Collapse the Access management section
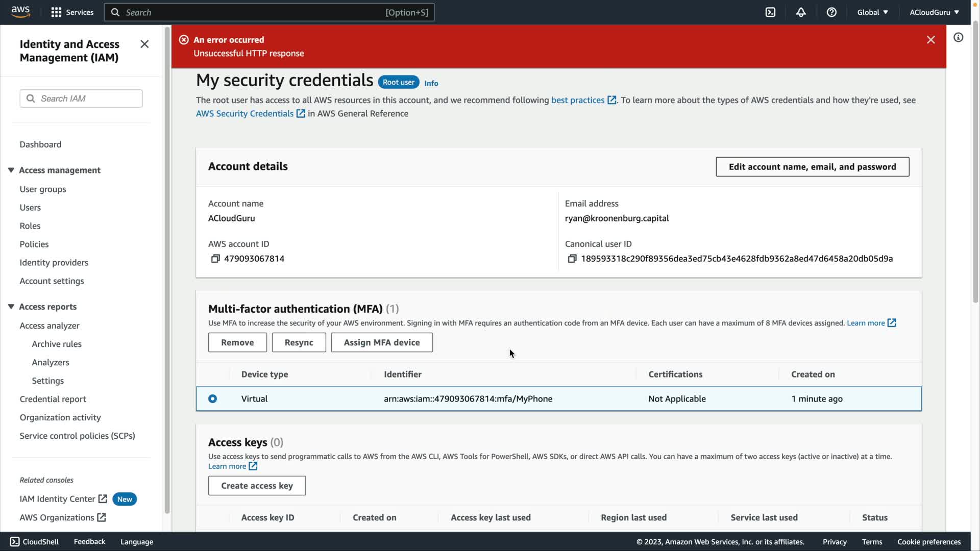 click(x=11, y=170)
